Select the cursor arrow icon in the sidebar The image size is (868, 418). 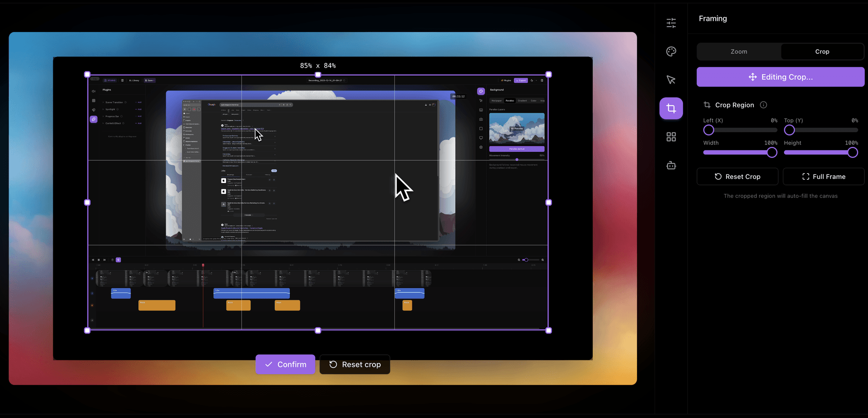pyautogui.click(x=671, y=80)
